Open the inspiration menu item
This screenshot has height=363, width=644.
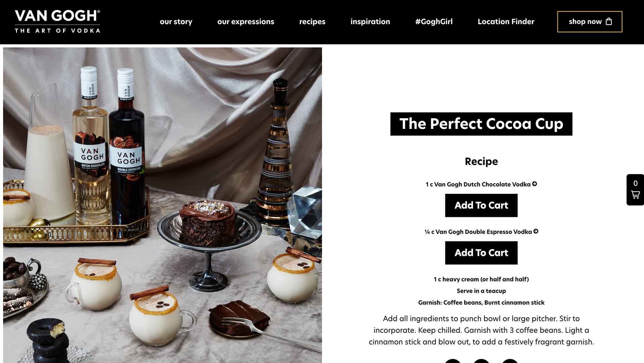click(x=370, y=21)
